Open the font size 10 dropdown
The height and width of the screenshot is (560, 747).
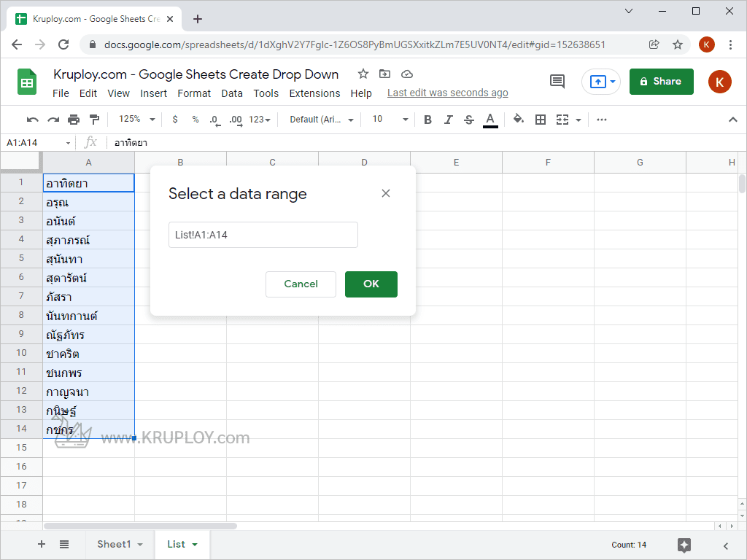(390, 119)
